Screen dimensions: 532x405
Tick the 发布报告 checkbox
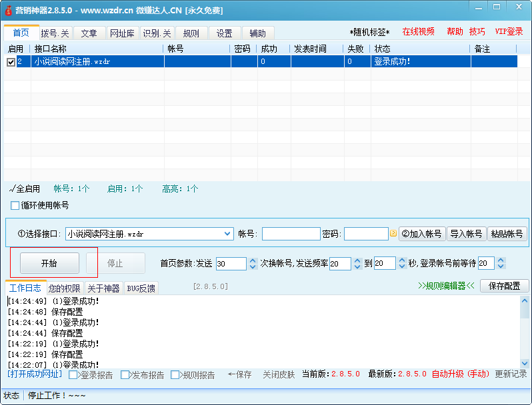[125, 375]
